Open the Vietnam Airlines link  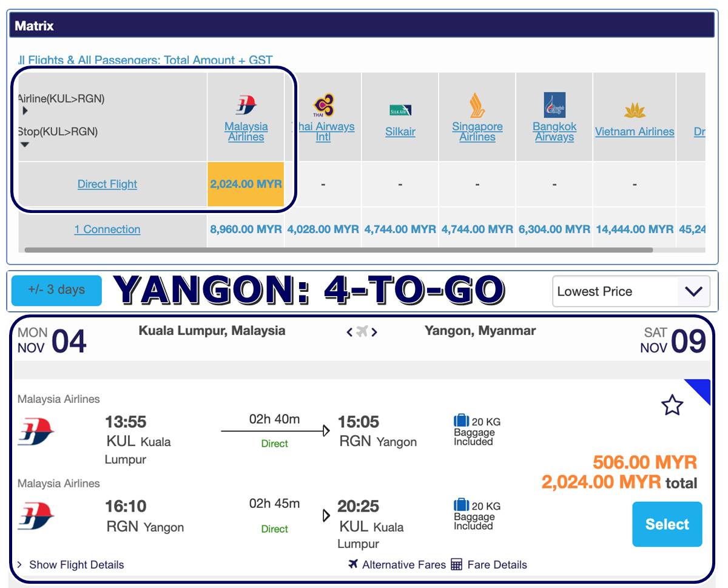(635, 132)
